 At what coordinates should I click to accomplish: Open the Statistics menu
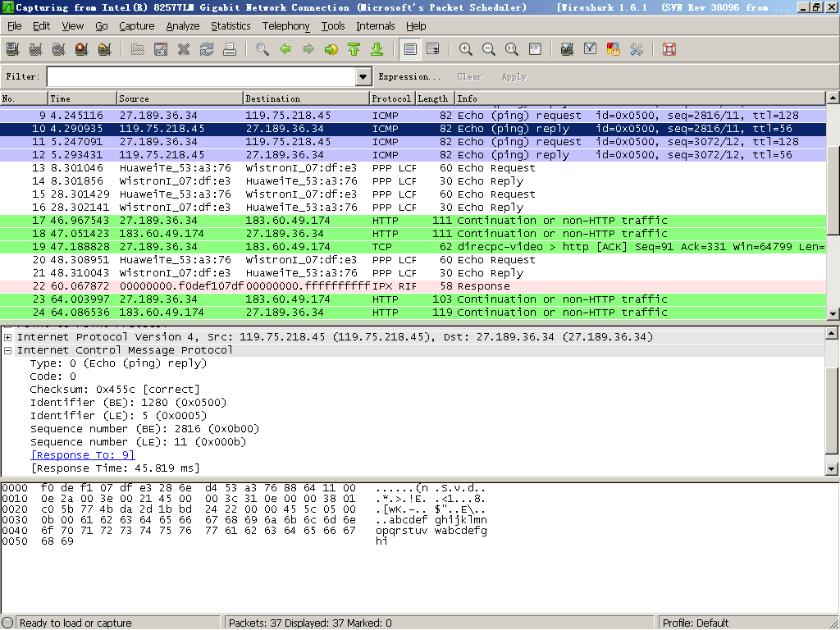click(x=231, y=26)
